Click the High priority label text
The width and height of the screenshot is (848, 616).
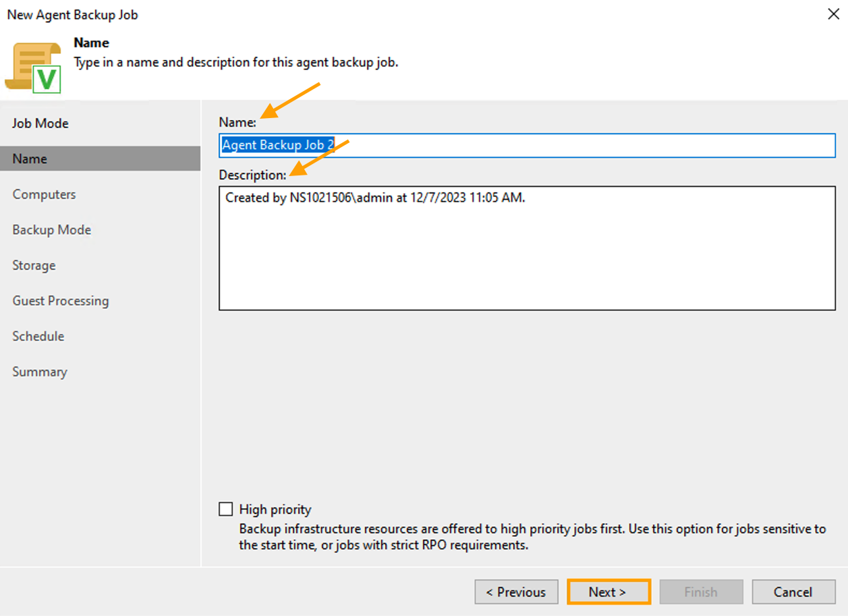click(x=275, y=509)
